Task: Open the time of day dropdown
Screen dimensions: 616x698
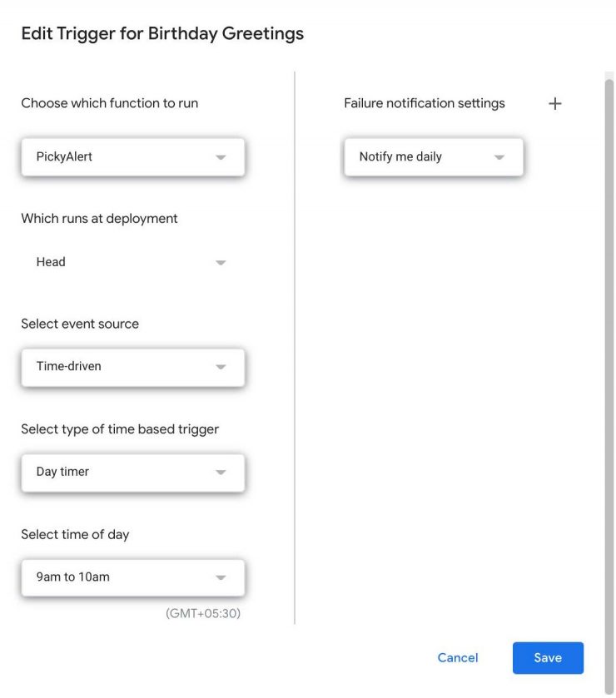Action: (132, 577)
